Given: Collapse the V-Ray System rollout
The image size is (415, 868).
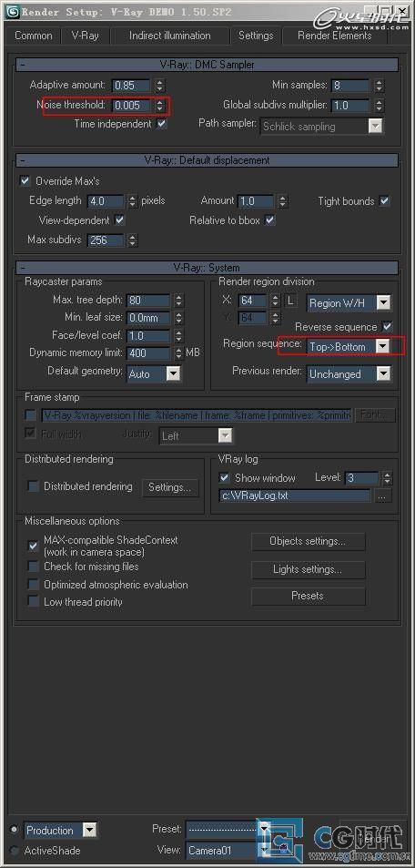Looking at the screenshot, I should (207, 268).
